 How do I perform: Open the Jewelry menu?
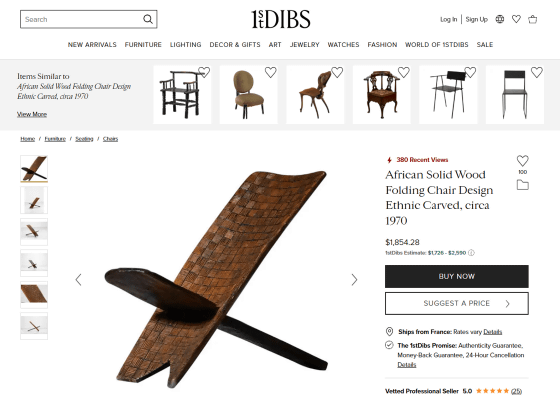tap(304, 45)
